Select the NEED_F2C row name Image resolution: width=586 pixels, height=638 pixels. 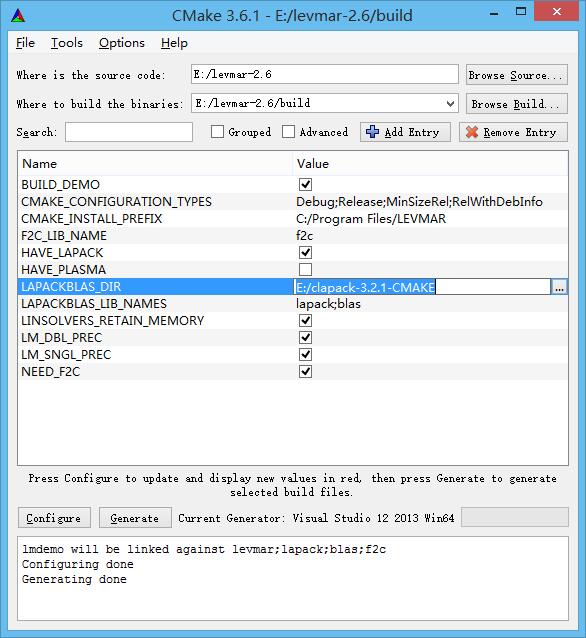[50, 372]
